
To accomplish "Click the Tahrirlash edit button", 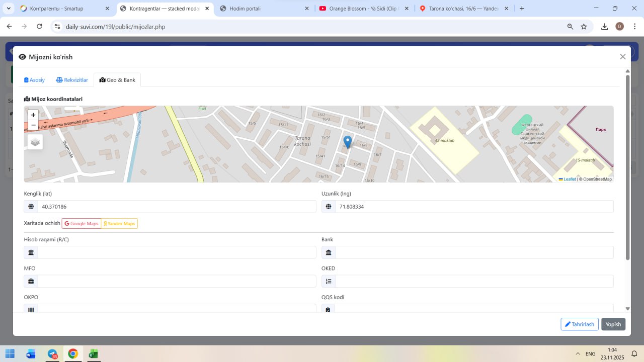I will click(x=579, y=324).
